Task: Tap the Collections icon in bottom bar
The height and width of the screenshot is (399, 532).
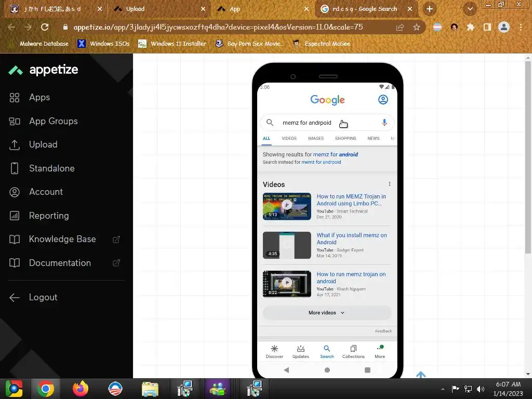Action: click(x=353, y=352)
